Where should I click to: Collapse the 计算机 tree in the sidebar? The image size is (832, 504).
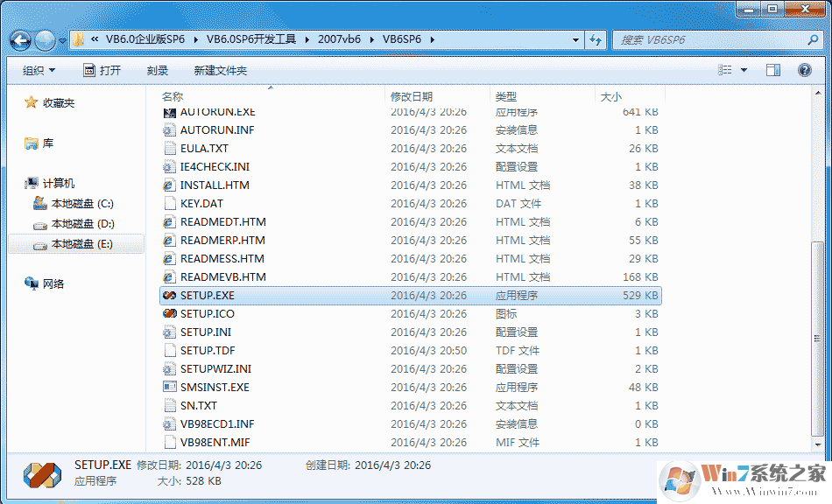18,184
